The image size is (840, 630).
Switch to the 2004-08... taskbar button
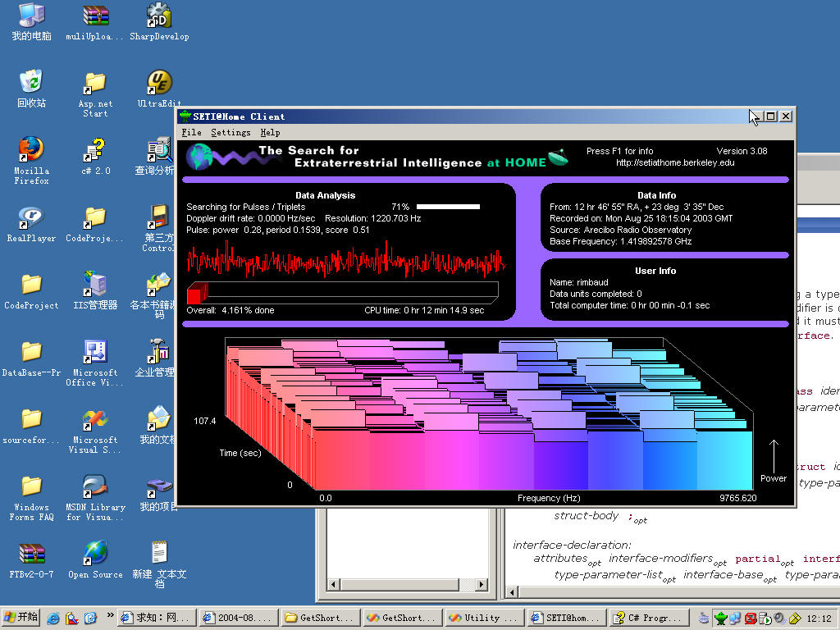point(239,619)
